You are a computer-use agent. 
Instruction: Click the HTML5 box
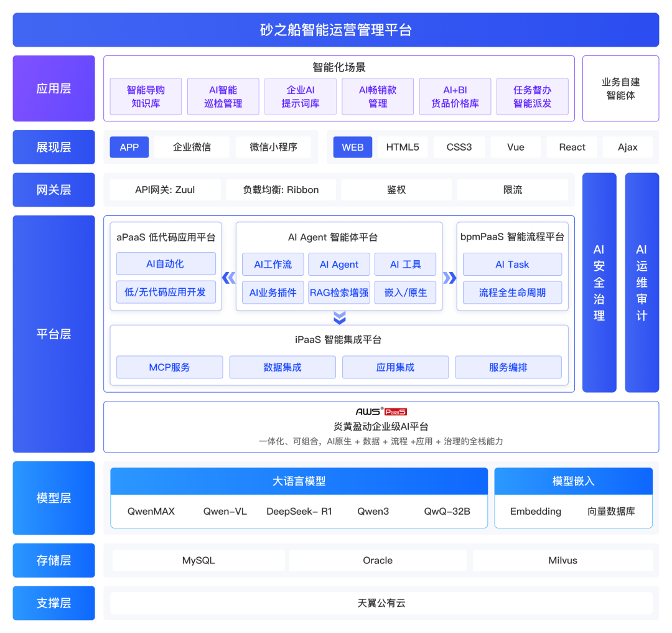pyautogui.click(x=403, y=148)
